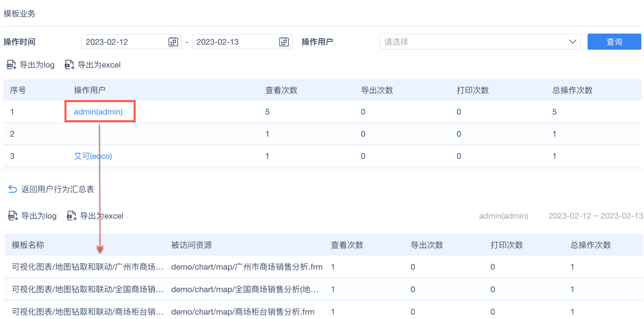
Task: Click the 模板名称 column header
Action: pos(28,245)
